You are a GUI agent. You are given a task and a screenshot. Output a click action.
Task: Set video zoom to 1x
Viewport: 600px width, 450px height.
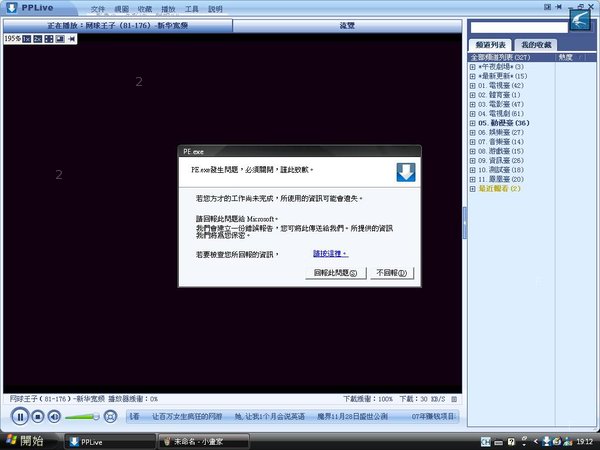[x=26, y=39]
